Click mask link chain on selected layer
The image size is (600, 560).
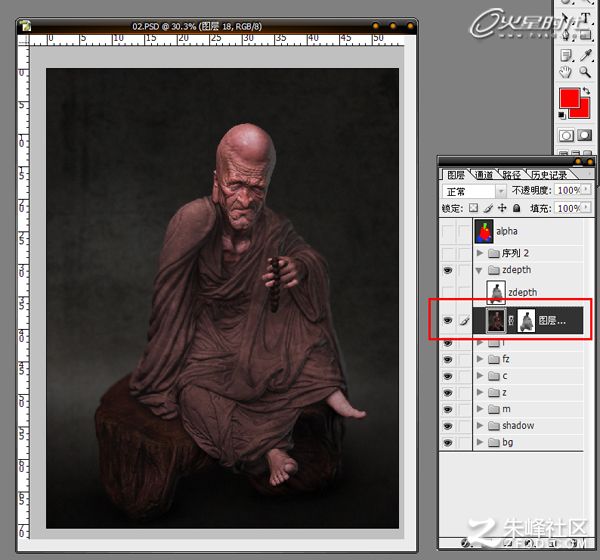(x=511, y=320)
